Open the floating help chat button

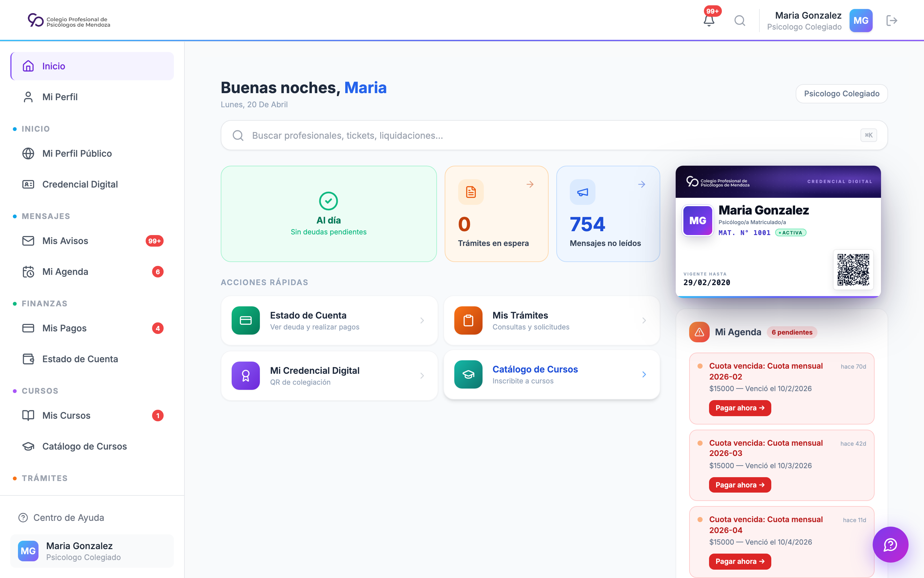pyautogui.click(x=890, y=544)
